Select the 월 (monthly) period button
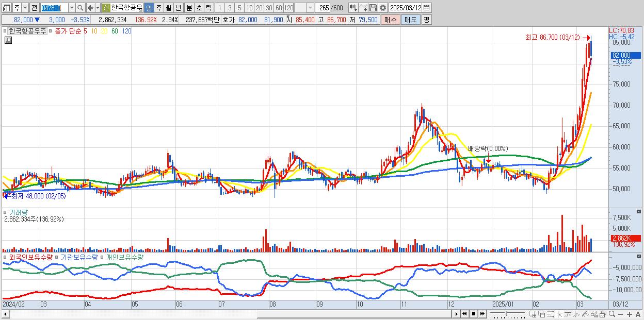644x320 pixels. pyautogui.click(x=168, y=8)
